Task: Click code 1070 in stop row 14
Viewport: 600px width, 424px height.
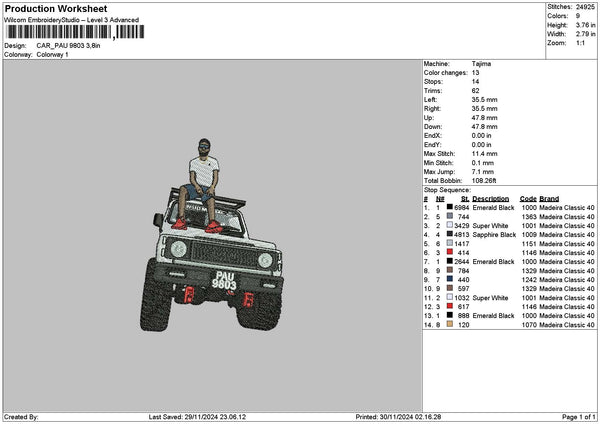Action: tap(529, 325)
